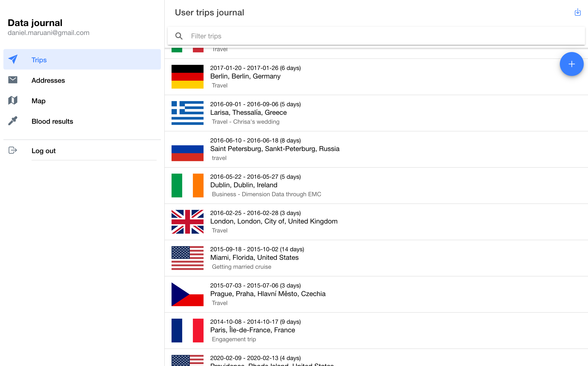
Task: Select the Larisa, Greece trip
Action: click(x=248, y=113)
